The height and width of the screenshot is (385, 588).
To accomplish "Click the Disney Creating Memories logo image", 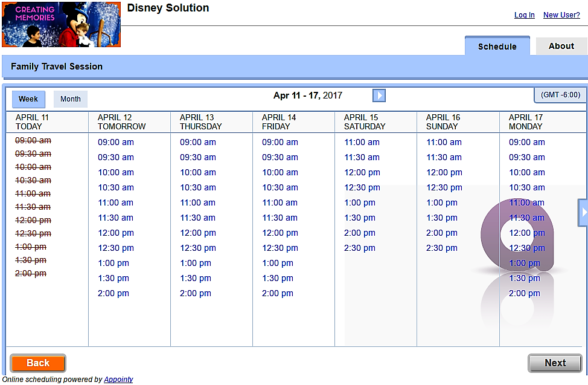I will (x=61, y=24).
